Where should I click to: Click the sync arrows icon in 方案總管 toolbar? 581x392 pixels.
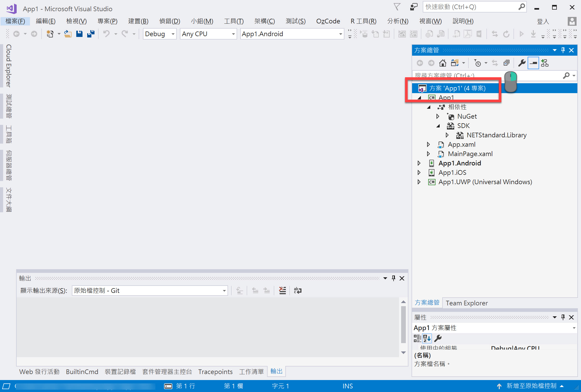coord(495,63)
